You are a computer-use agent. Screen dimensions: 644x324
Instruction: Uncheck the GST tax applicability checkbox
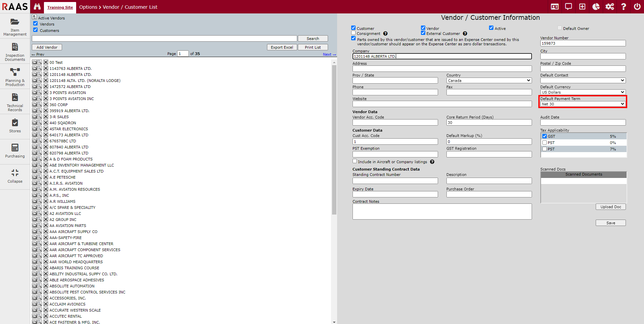pos(544,136)
